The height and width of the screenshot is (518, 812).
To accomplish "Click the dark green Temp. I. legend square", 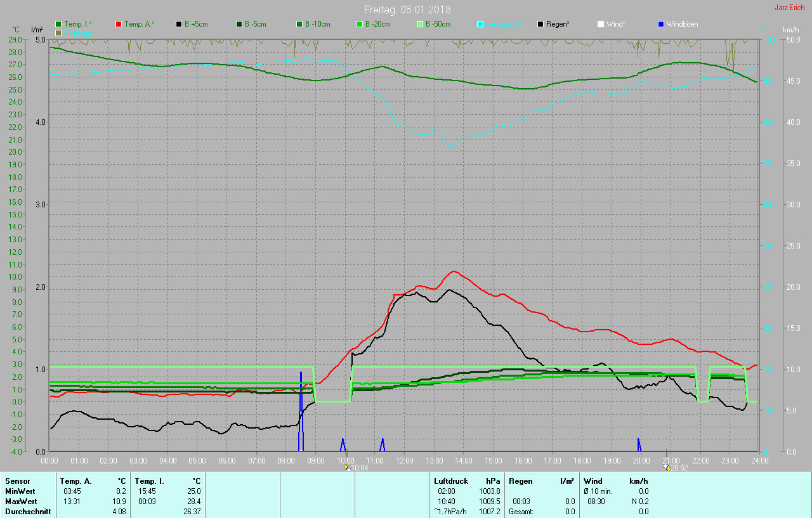I will click(x=58, y=24).
